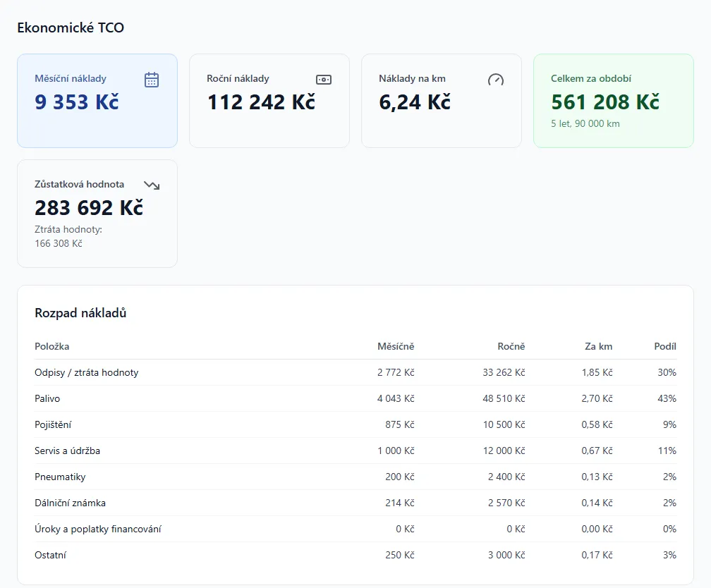
Task: Click the 1,85 Kč per km depreciation cell
Action: [x=597, y=372]
